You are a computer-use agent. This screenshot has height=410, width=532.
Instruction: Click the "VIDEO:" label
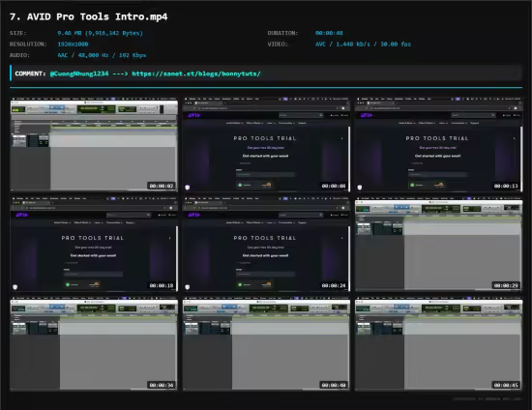tap(278, 44)
